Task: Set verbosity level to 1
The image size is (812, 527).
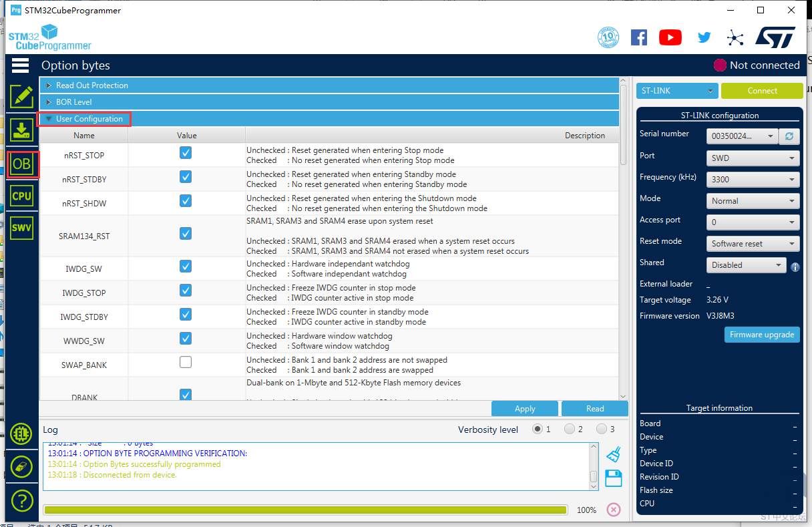Action: (537, 429)
